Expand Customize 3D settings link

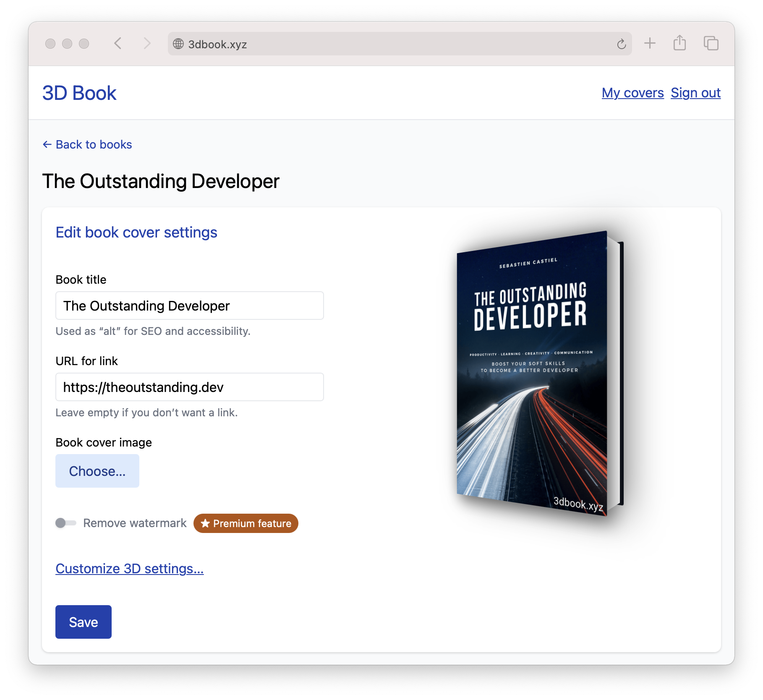click(129, 569)
